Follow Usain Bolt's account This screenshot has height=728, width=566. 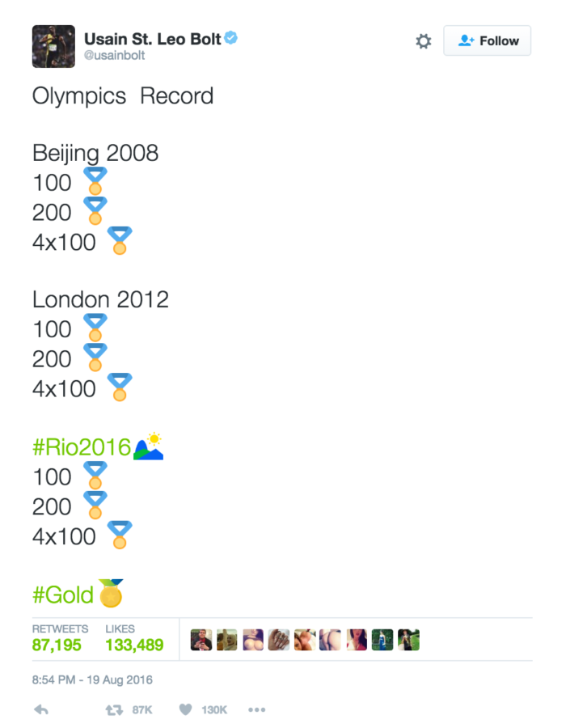pos(487,41)
